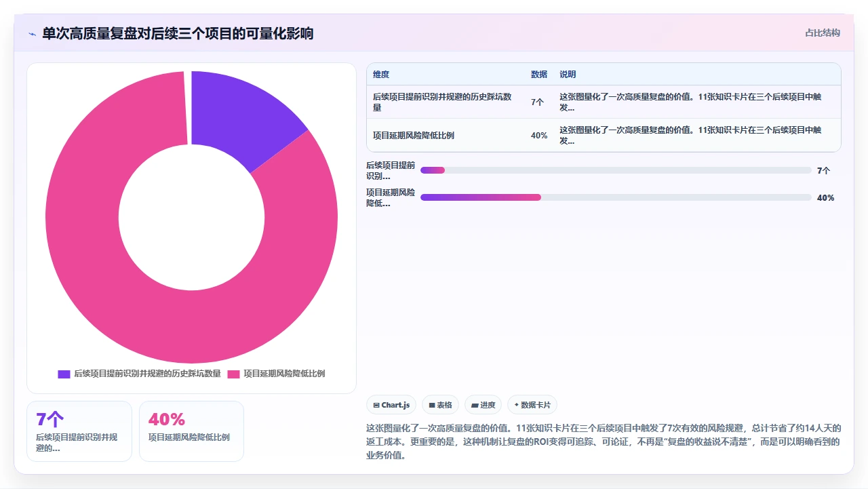Click the 40% progress bar

tap(616, 197)
